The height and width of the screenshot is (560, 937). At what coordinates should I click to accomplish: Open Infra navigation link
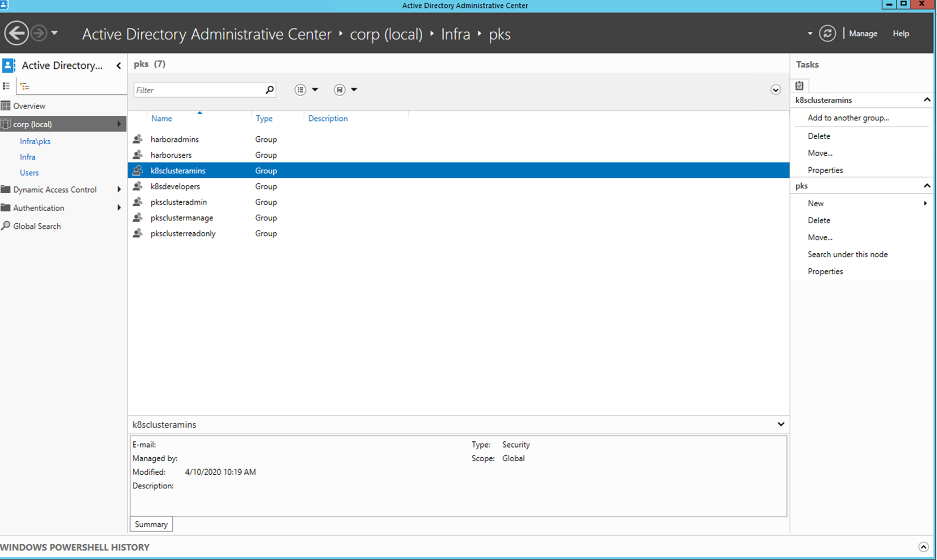click(x=27, y=157)
